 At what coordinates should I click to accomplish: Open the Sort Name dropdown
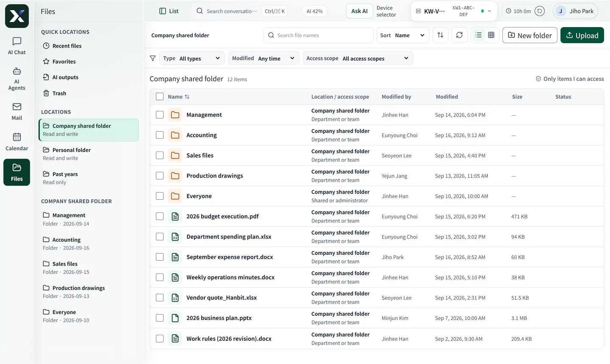coord(403,35)
